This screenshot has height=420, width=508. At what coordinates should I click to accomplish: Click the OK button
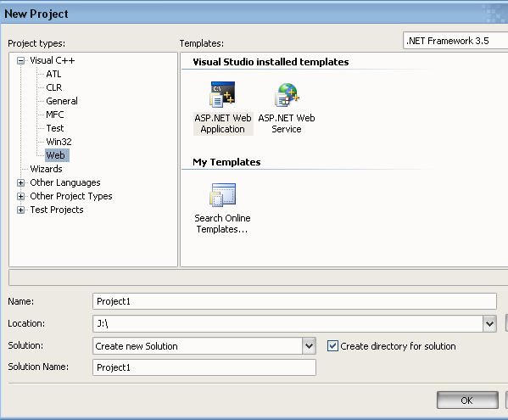[467, 400]
